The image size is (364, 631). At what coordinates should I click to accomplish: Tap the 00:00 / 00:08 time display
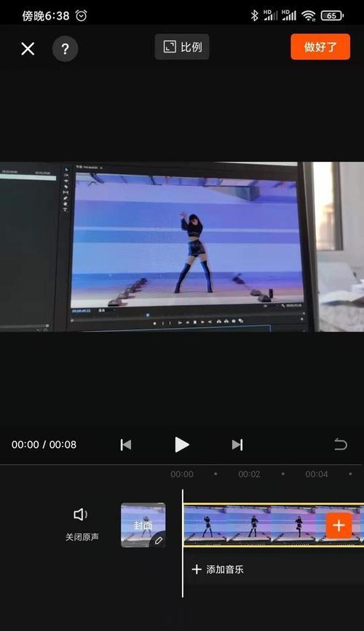click(x=44, y=444)
